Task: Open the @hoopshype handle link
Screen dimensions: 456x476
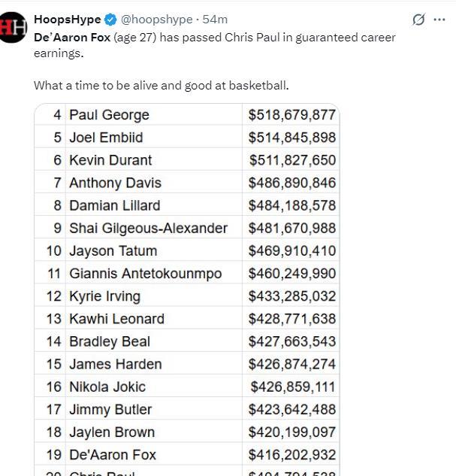Action: (157, 20)
